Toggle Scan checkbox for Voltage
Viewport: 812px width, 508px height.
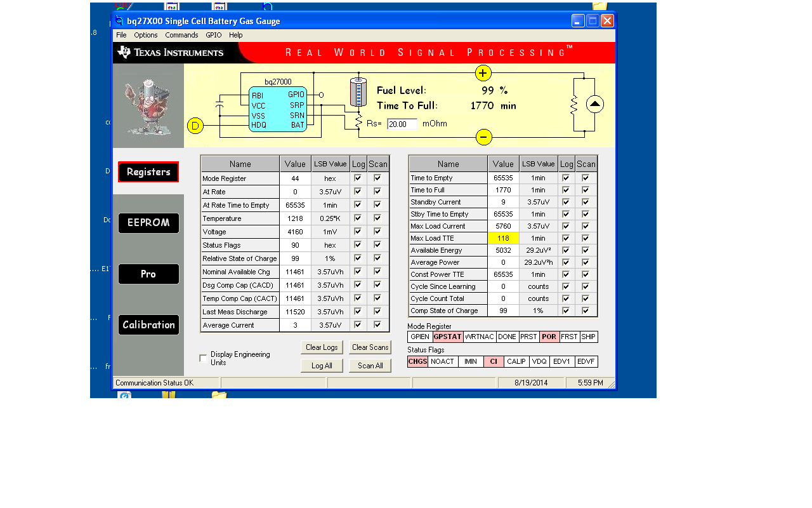pyautogui.click(x=377, y=232)
